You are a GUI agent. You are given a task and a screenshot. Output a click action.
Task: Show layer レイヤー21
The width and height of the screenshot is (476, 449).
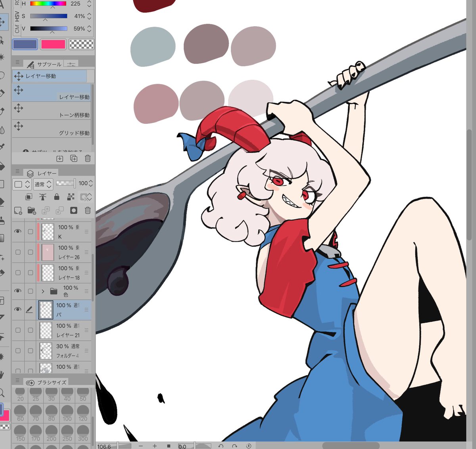(x=18, y=330)
